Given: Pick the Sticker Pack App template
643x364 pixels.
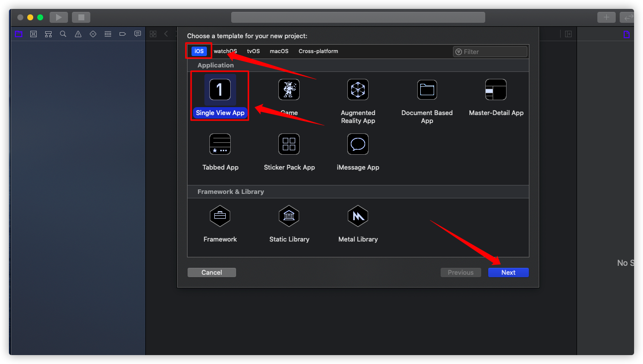Looking at the screenshot, I should pyautogui.click(x=289, y=152).
